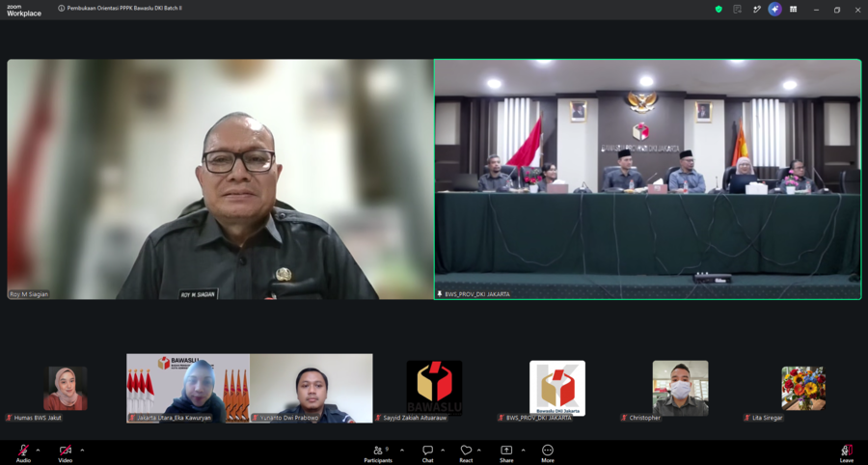
Task: Click the Leave meeting button
Action: tap(847, 452)
